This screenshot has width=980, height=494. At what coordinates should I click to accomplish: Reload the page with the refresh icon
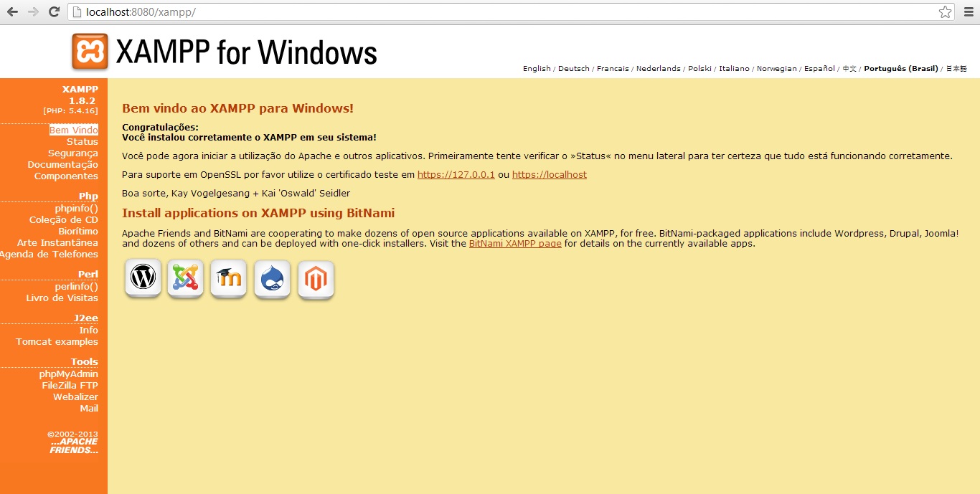[x=54, y=12]
